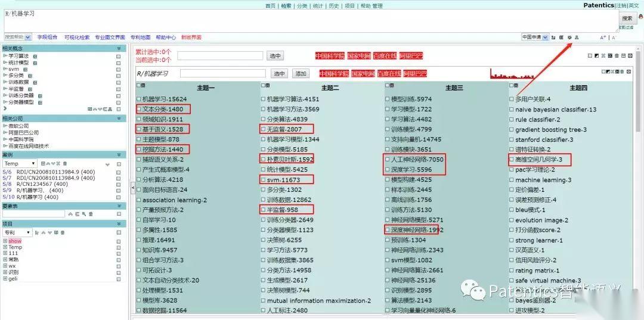Check the 文本分类·1480 checkbox
Viewport: 644px width, 320px height.
pyautogui.click(x=139, y=110)
